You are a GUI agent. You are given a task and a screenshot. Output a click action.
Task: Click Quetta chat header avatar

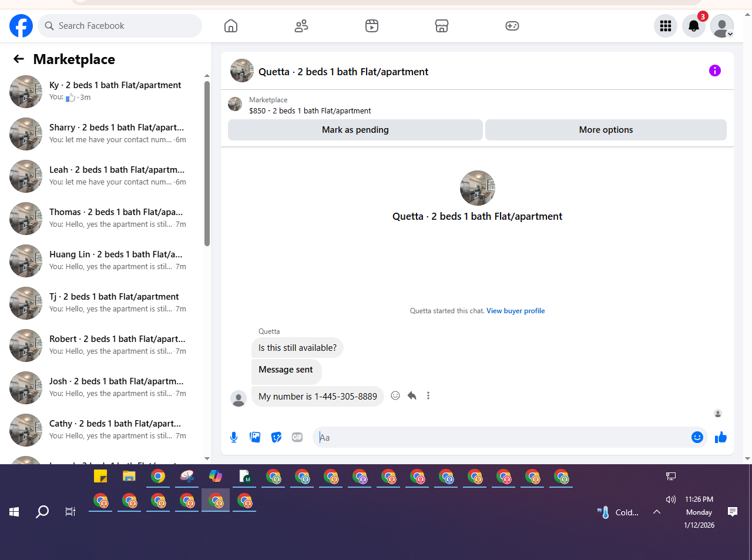point(242,71)
